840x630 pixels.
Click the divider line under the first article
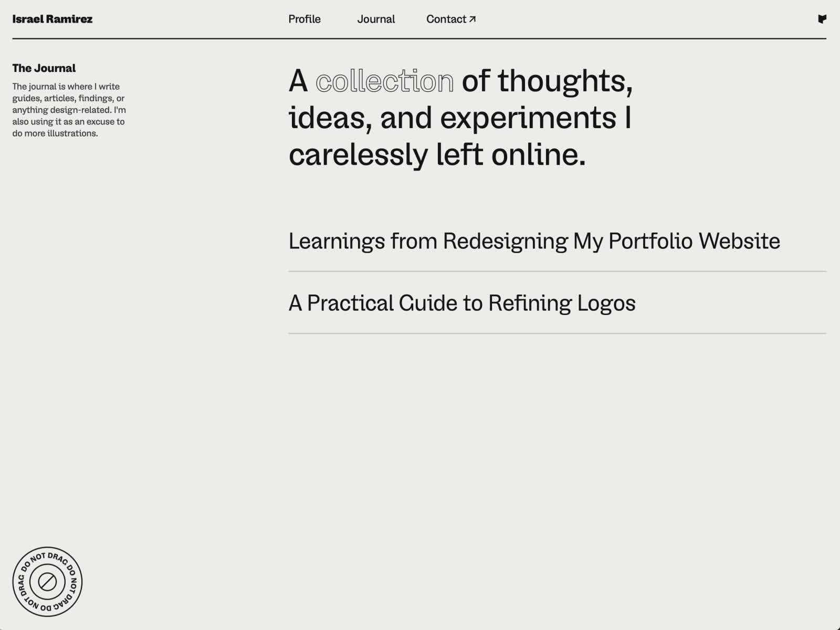pos(558,271)
